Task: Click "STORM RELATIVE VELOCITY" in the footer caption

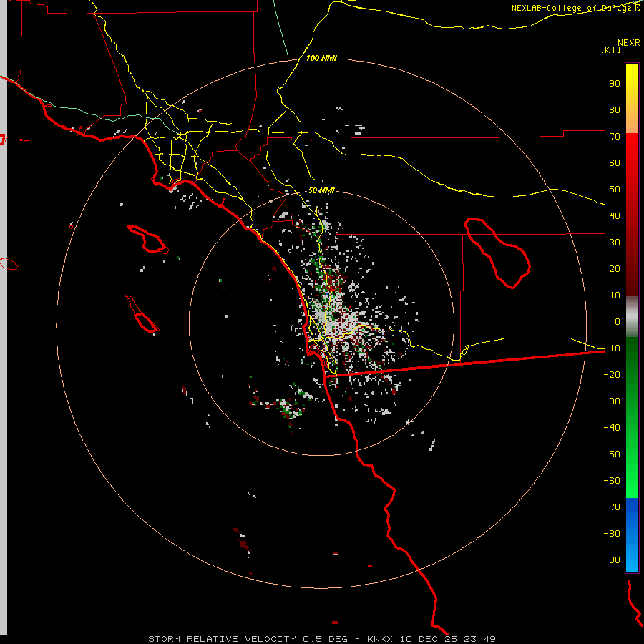Action: tap(222, 639)
